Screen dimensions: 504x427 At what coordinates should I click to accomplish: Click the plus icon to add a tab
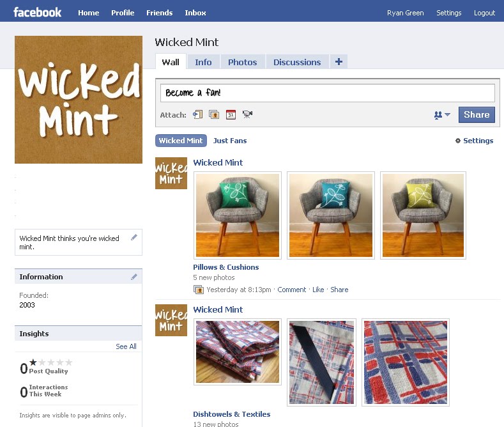(x=339, y=62)
